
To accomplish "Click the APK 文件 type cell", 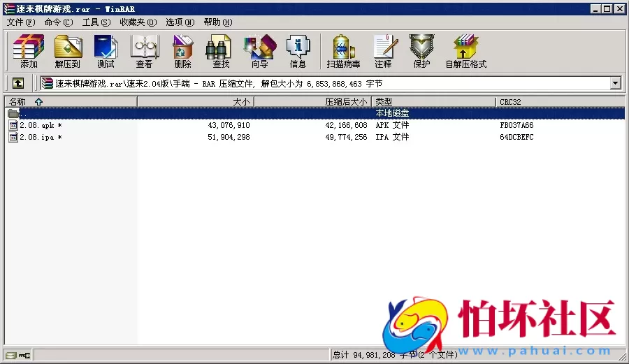I will (x=392, y=126).
